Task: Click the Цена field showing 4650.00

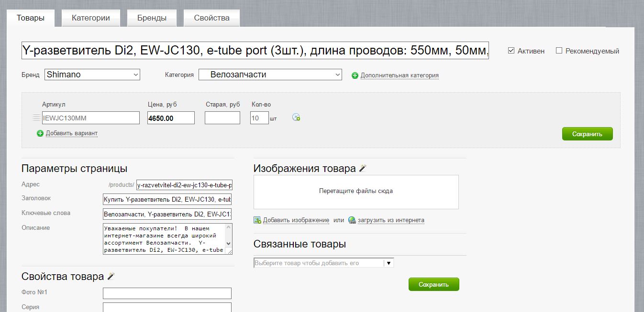Action: (171, 118)
